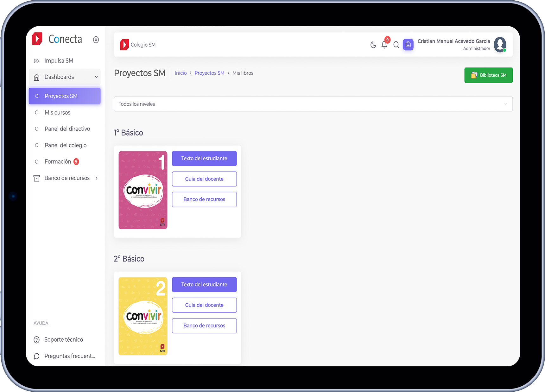Screen dimensions: 545x392
Task: Click the pink Convivir 1 book cover
Action: (x=143, y=190)
